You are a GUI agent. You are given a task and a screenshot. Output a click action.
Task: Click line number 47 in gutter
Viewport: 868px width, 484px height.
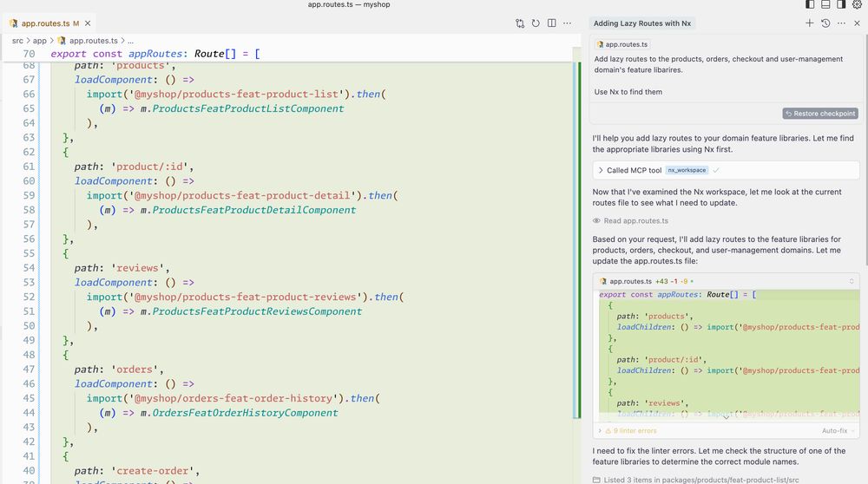(29, 369)
